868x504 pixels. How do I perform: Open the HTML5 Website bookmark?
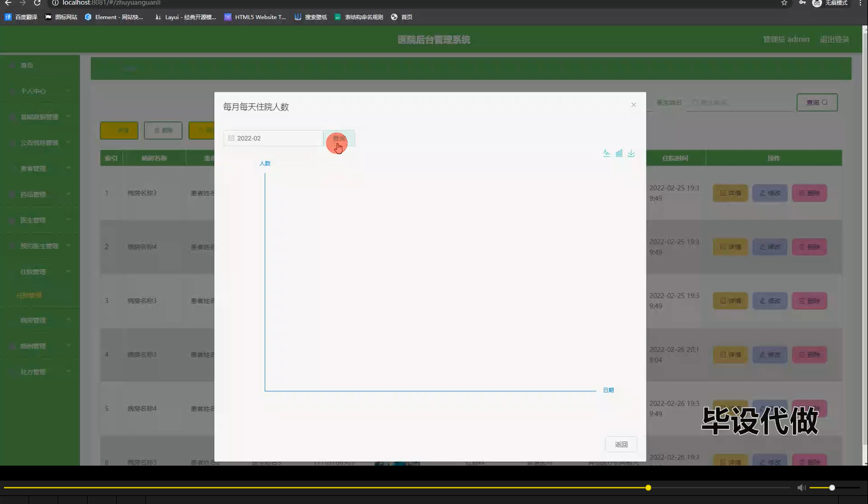click(255, 17)
